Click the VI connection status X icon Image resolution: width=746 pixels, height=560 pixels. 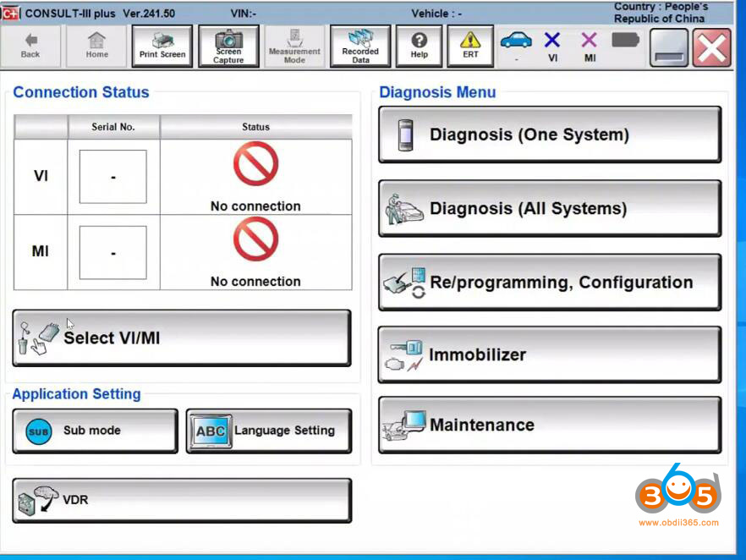(551, 41)
